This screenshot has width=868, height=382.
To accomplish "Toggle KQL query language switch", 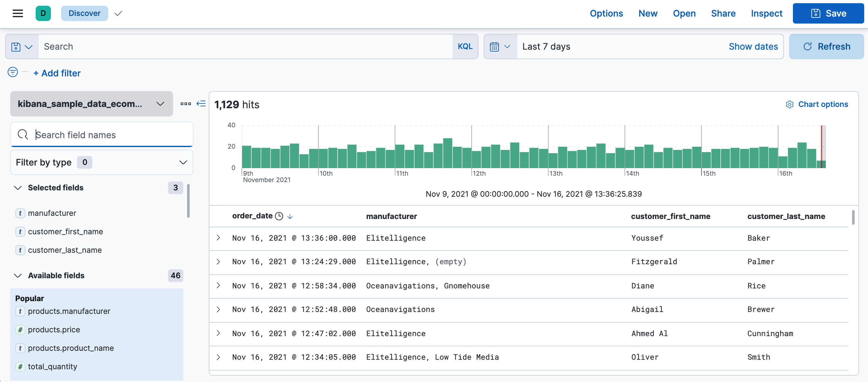I will click(x=465, y=46).
